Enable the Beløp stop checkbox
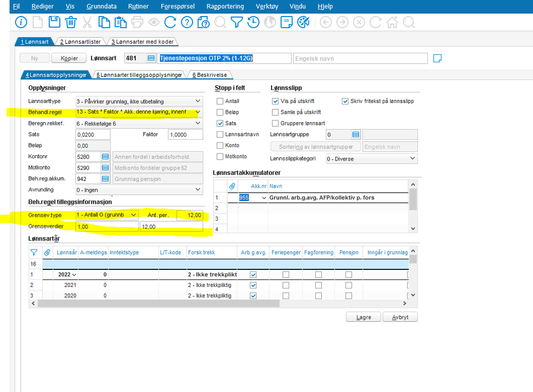This screenshot has width=533, height=392. coord(220,112)
